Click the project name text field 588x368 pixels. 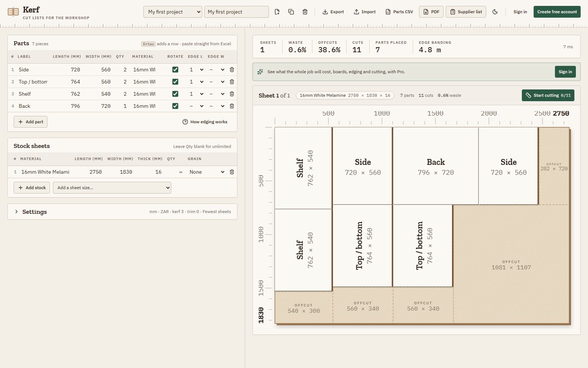(237, 12)
